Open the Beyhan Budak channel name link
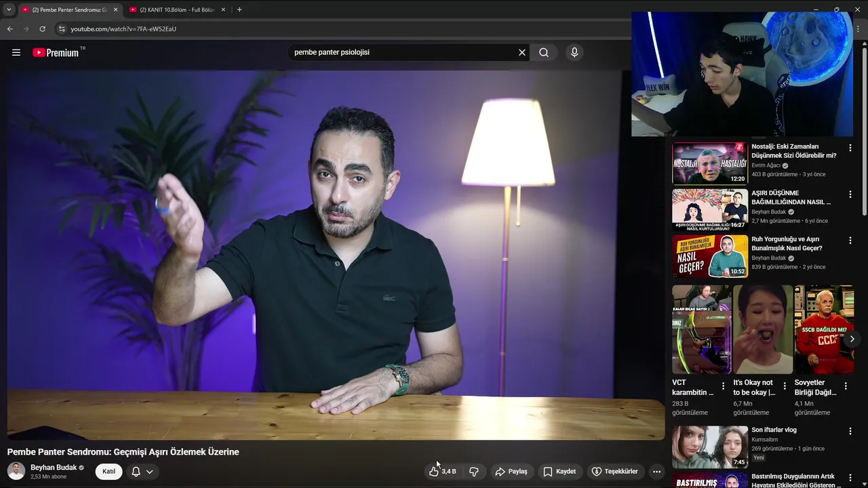 pos(54,468)
